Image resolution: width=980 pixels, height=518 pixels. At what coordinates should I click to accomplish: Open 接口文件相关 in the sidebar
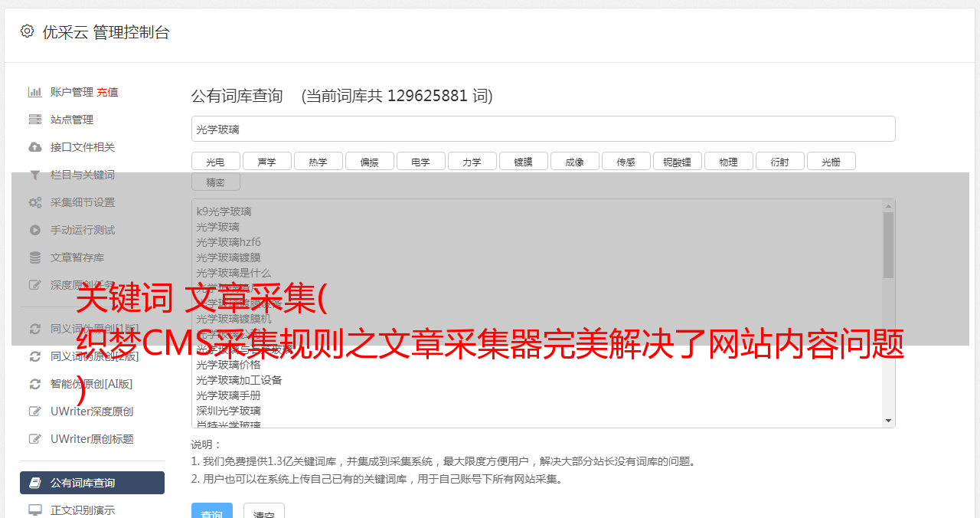click(x=83, y=147)
